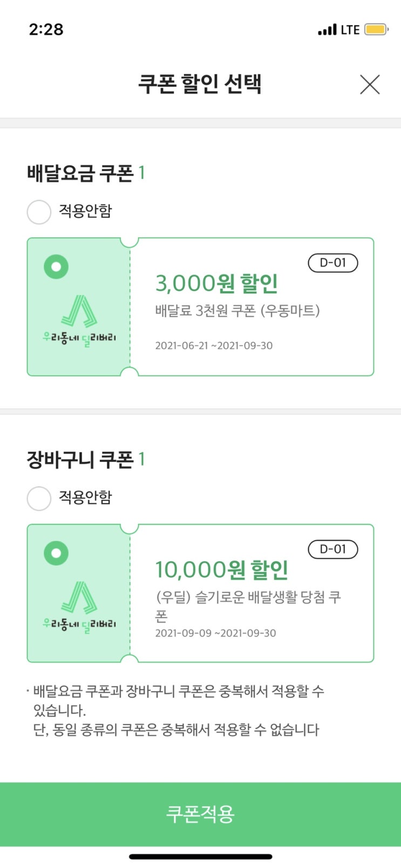Tap the '10,000원 할인' coupon title
This screenshot has width=401, height=868.
coord(221,570)
